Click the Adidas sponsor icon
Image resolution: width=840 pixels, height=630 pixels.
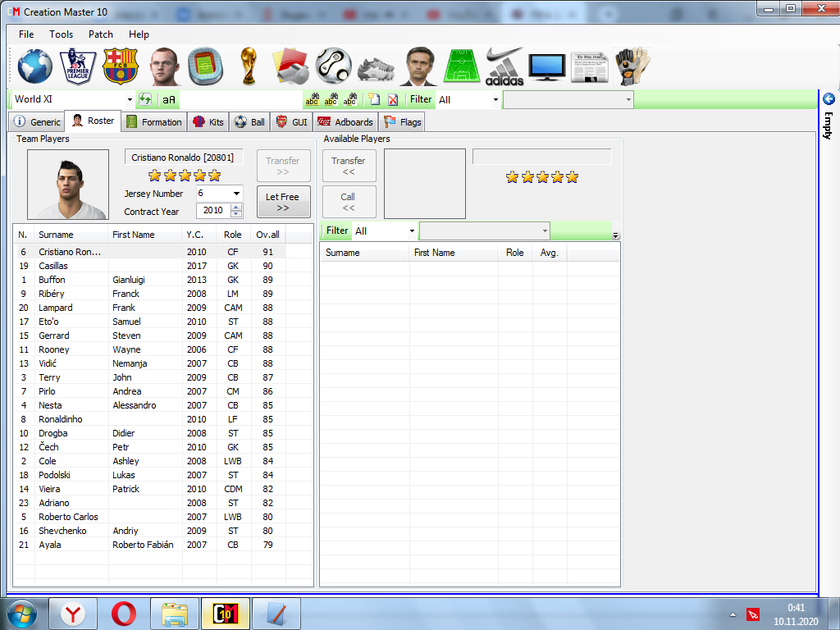504,66
